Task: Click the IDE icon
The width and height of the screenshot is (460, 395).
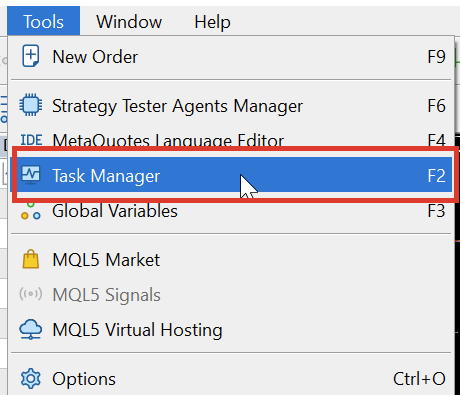Action: (x=31, y=140)
